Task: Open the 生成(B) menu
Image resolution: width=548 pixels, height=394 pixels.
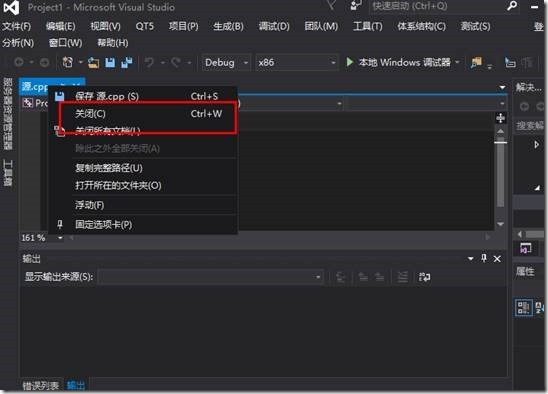Action: [x=228, y=27]
